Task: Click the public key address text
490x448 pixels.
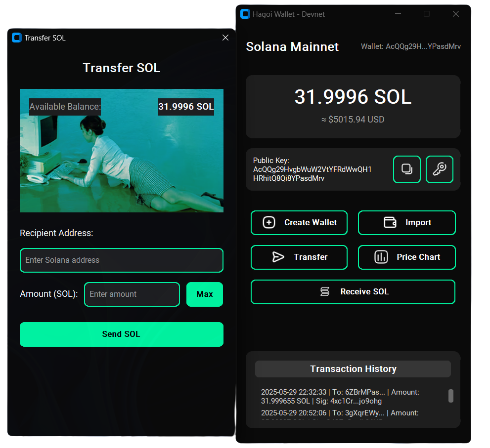Action: (312, 173)
